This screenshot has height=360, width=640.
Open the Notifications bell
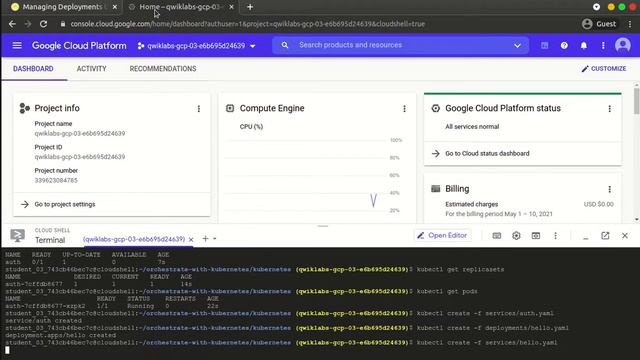584,46
